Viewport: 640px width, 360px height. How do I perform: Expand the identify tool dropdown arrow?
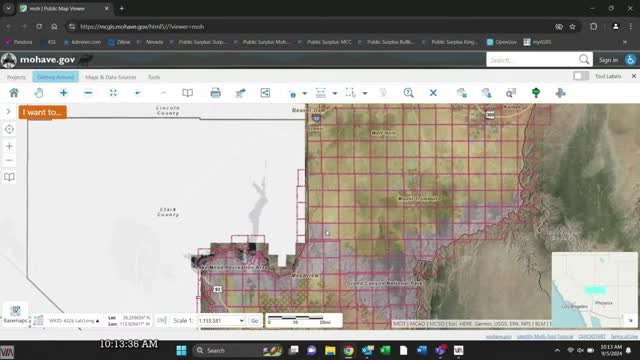[304, 93]
